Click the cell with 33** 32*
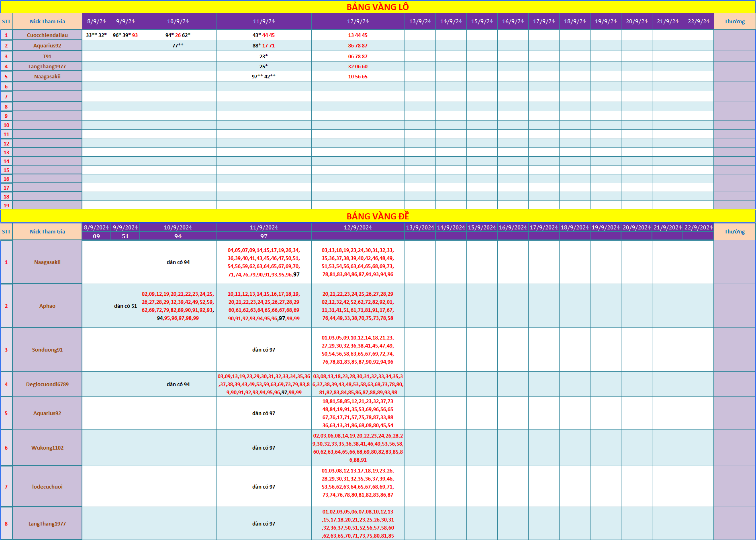Screen dimensions: 756x540 point(96,35)
